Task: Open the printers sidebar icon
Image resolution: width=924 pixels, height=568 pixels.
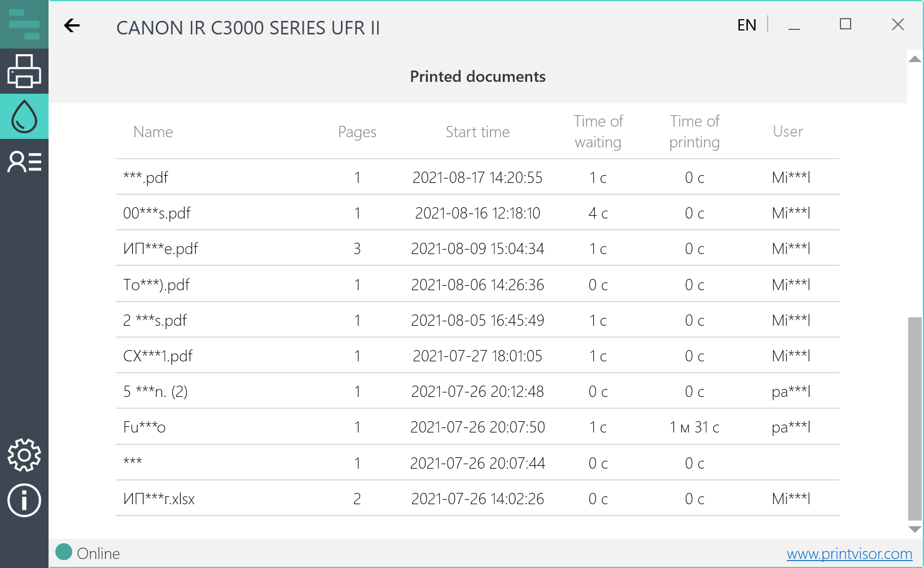Action: click(x=24, y=71)
